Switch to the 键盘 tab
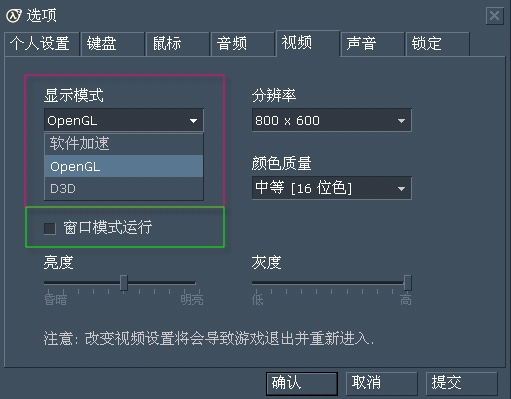 (113, 44)
